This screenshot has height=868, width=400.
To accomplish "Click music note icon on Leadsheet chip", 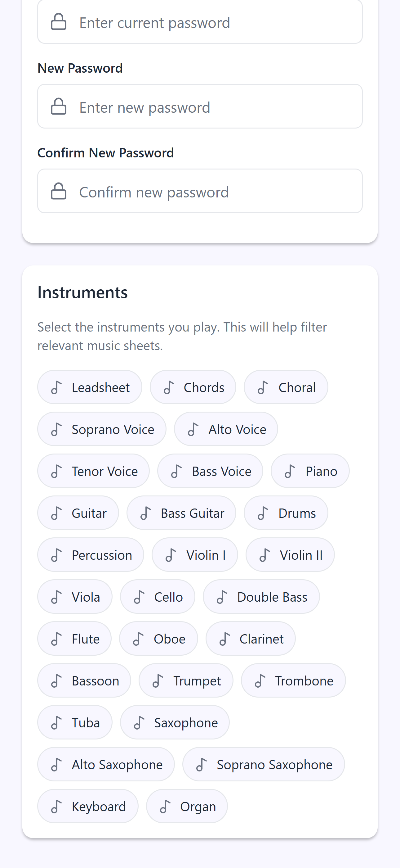I will point(56,387).
